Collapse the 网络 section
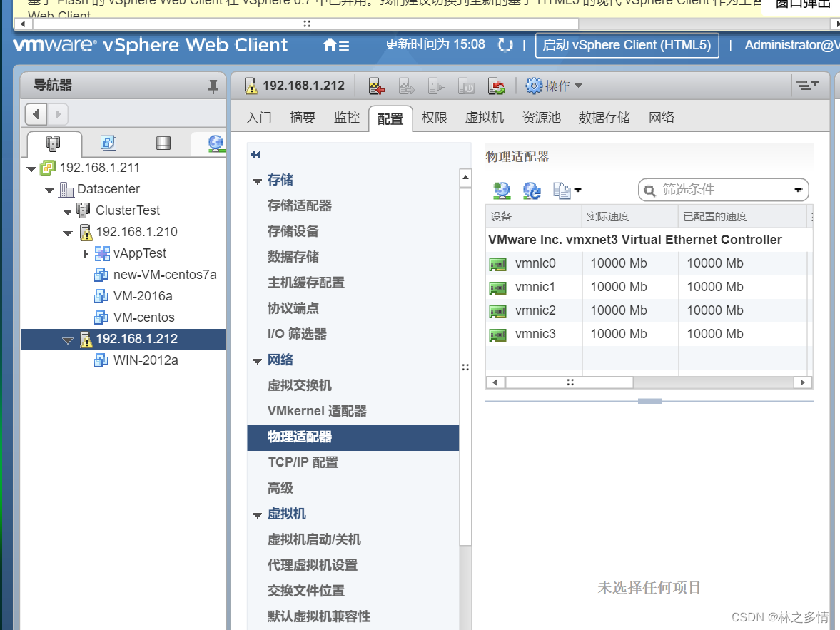Image resolution: width=840 pixels, height=630 pixels. coord(257,361)
